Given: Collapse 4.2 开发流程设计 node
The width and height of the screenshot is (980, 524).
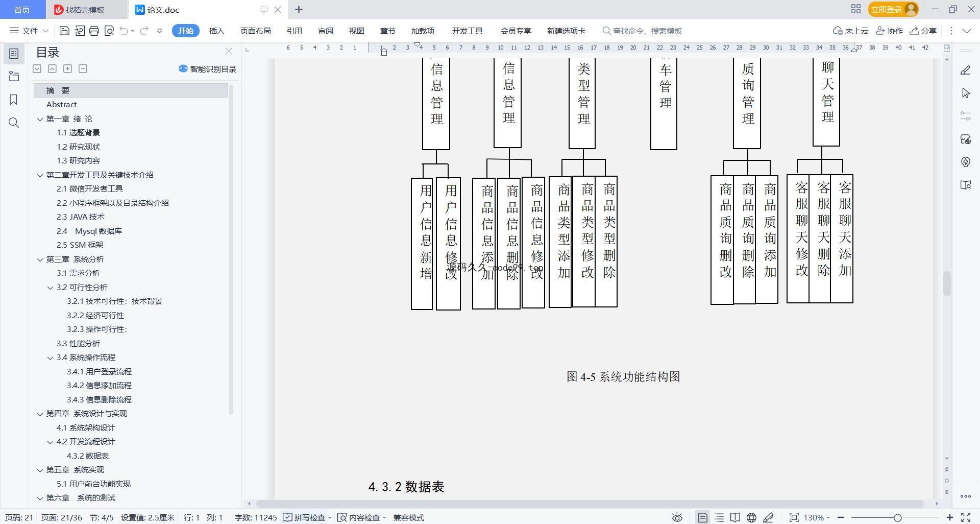Looking at the screenshot, I should 51,442.
